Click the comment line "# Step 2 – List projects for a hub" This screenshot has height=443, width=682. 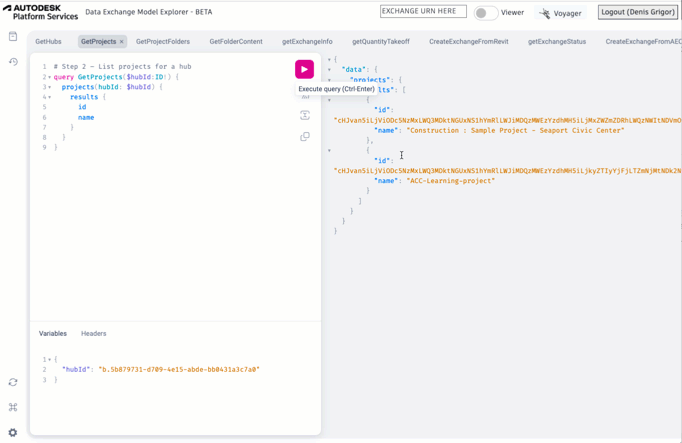click(122, 67)
